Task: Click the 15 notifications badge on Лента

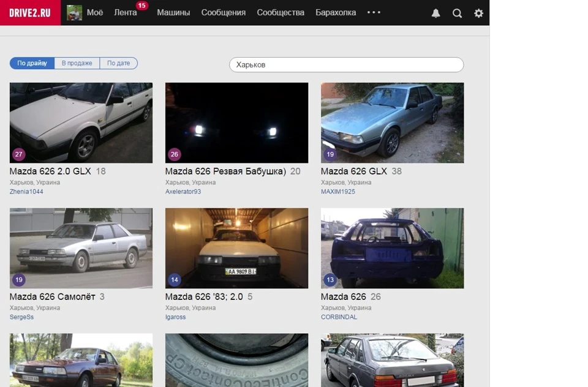Action: coord(141,6)
